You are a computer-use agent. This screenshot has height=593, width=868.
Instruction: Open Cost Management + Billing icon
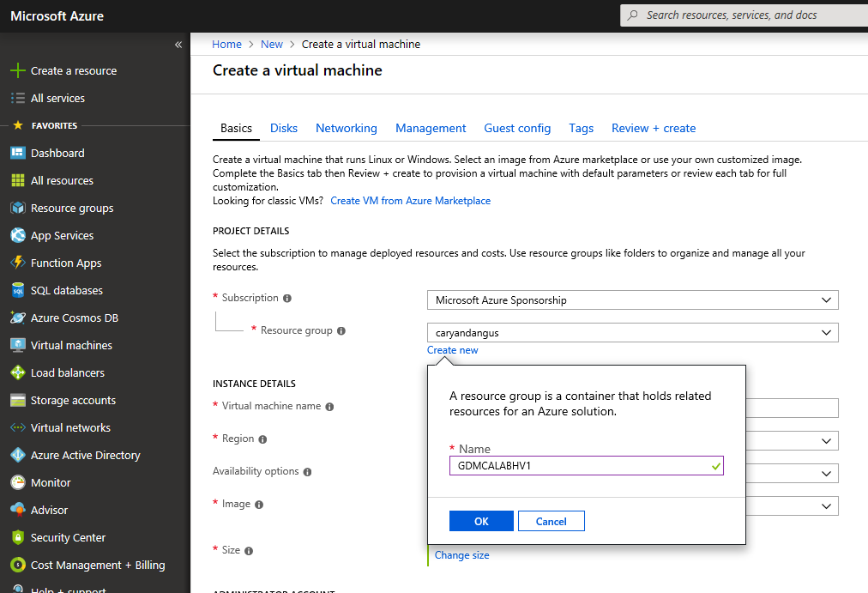pos(18,565)
